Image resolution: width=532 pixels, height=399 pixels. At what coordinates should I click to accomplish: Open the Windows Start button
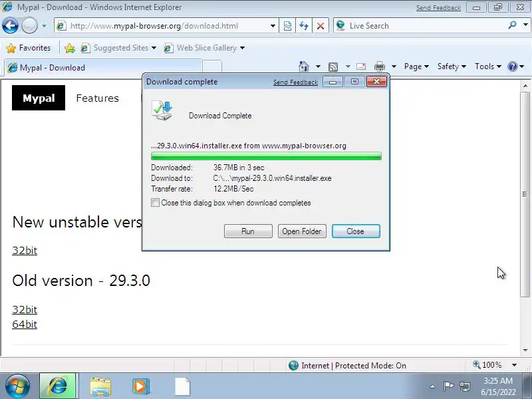coord(17,386)
